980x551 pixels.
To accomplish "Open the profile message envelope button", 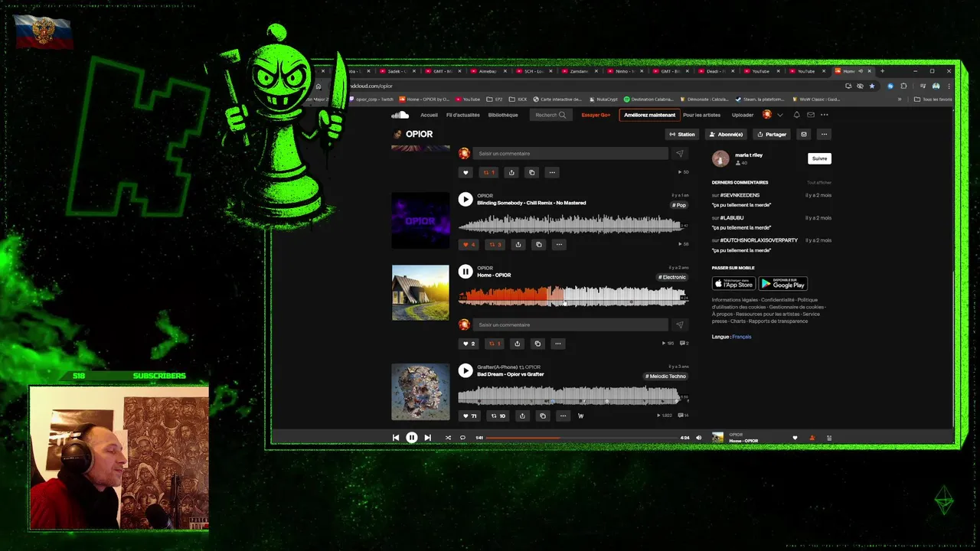I will click(x=803, y=134).
